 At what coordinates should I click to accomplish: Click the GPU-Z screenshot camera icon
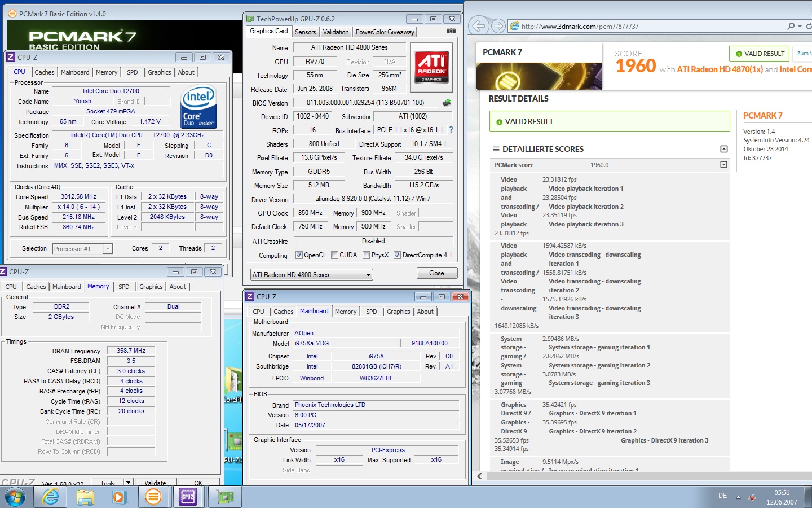451,31
